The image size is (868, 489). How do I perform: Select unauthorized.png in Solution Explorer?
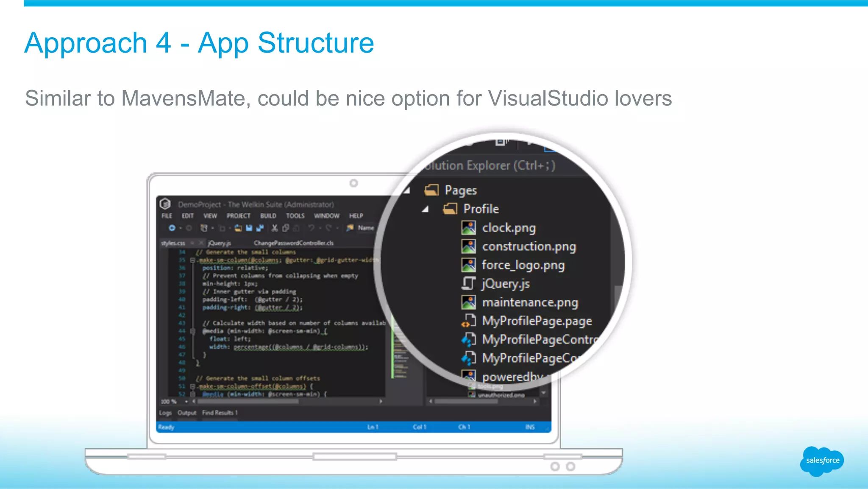(496, 395)
